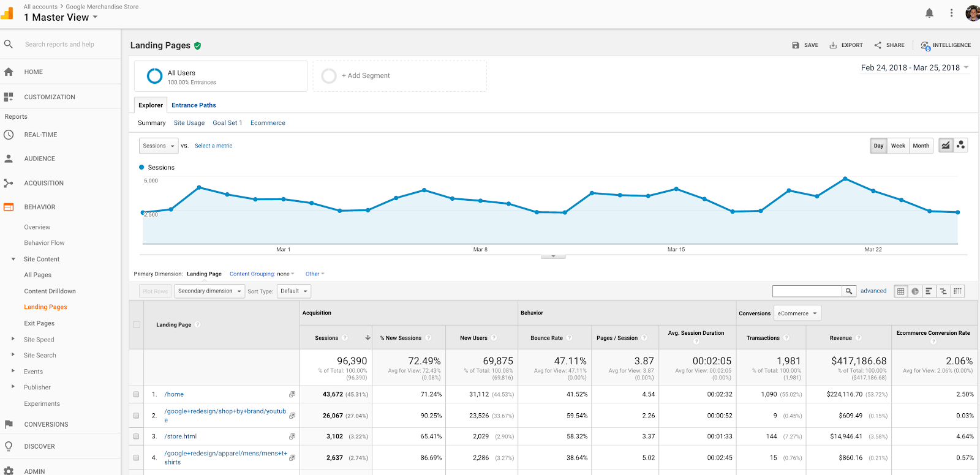Check the /home row checkbox
The image size is (980, 475).
pos(136,394)
